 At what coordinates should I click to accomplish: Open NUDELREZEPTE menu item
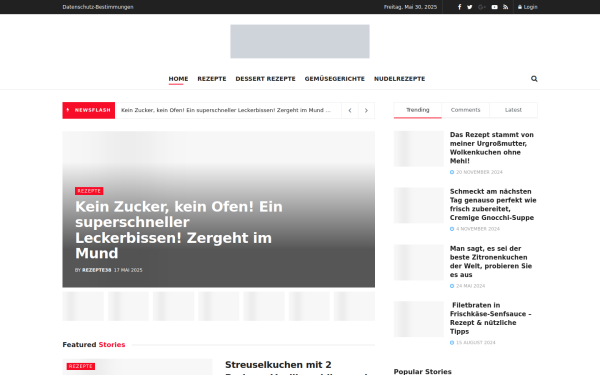tap(399, 79)
